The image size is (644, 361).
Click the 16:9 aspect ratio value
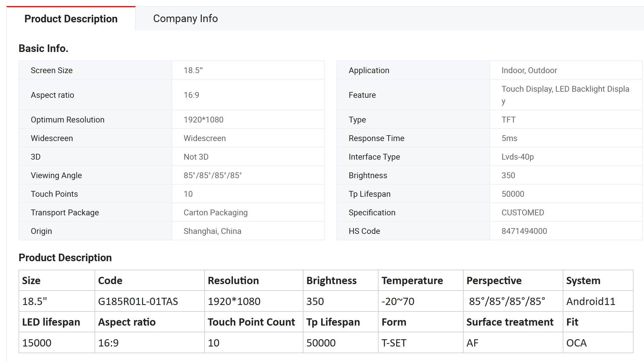click(x=191, y=95)
